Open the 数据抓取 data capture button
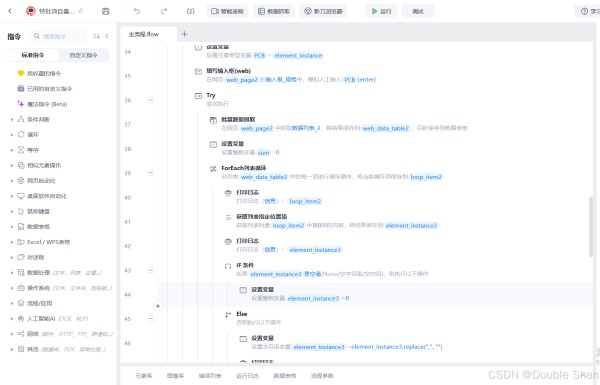This screenshot has height=385, width=600. coord(274,11)
